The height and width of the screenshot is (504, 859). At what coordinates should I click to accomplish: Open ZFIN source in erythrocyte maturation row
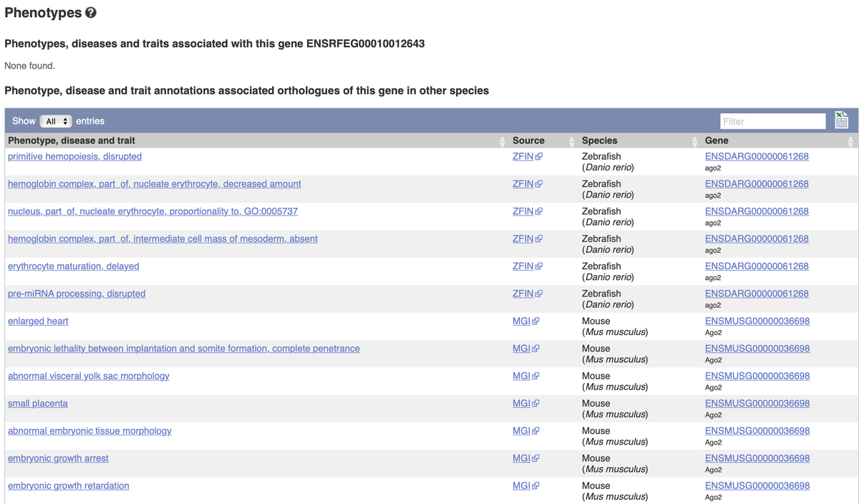click(x=527, y=266)
